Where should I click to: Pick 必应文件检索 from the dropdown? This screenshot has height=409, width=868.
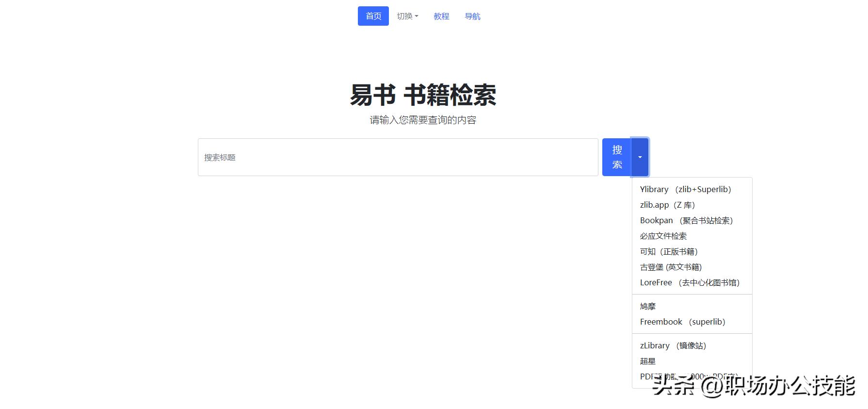(663, 236)
